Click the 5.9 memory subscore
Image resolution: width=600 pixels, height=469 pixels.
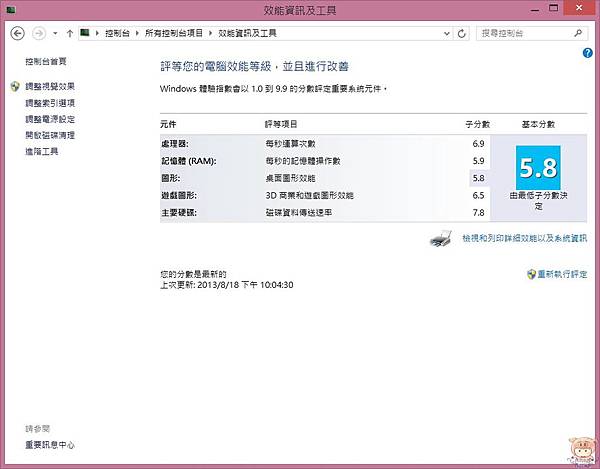click(x=478, y=161)
